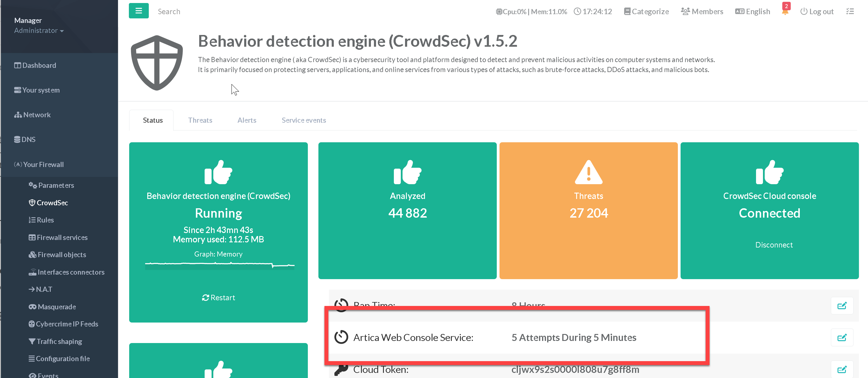Expand the Administrator account dropdown
Viewport: 868px width, 378px height.
(x=39, y=31)
